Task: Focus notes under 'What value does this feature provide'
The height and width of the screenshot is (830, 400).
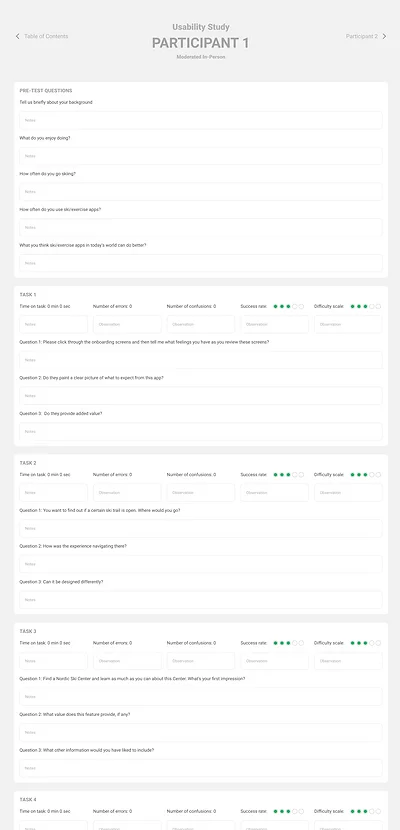Action: [201, 733]
